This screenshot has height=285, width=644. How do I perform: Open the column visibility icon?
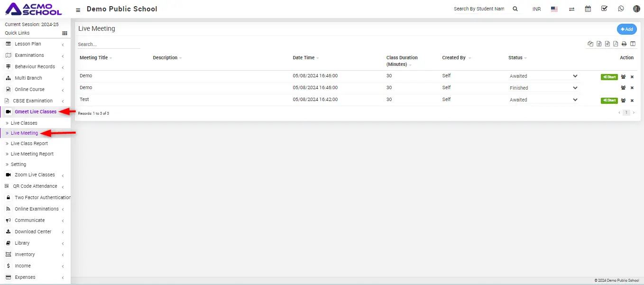click(x=633, y=44)
